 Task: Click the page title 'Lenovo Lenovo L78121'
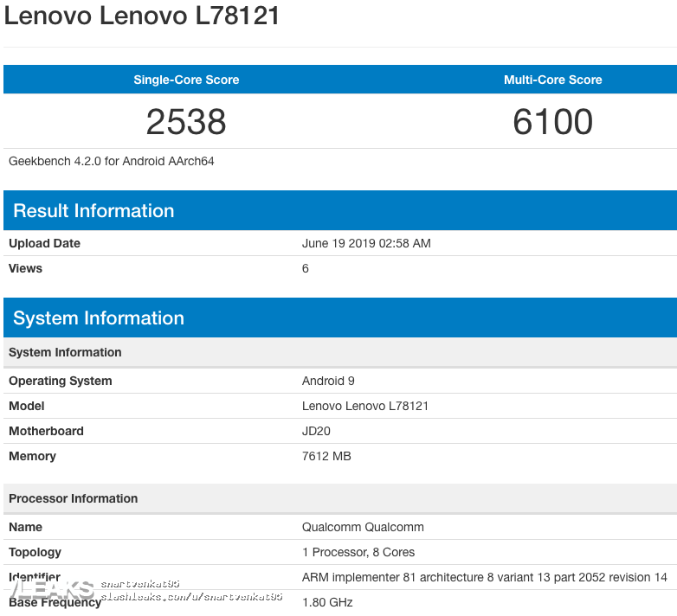[x=142, y=16]
